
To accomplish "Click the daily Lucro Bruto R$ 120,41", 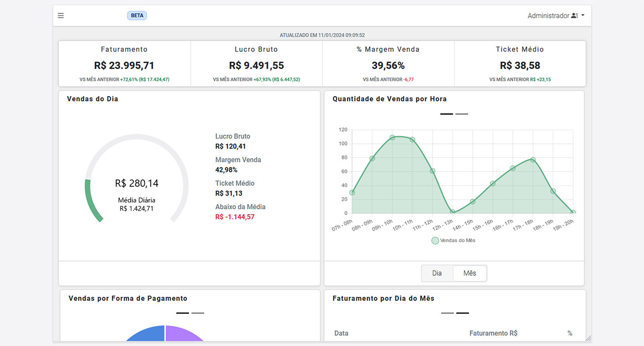I will pos(230,147).
